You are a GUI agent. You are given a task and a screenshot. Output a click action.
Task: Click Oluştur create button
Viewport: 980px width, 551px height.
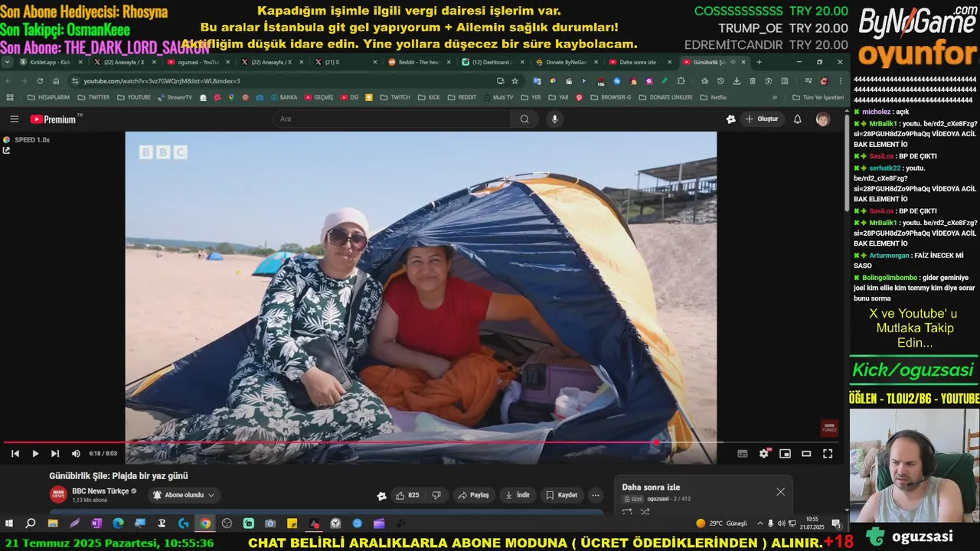pos(761,119)
